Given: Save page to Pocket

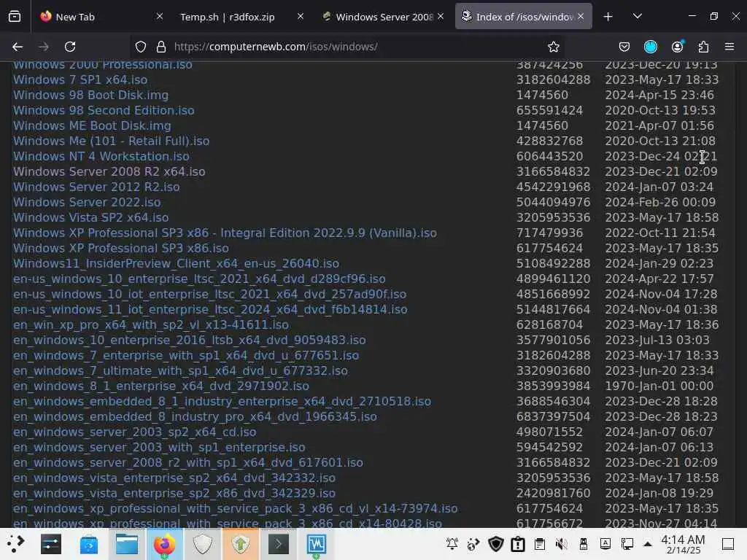Looking at the screenshot, I should click(624, 47).
